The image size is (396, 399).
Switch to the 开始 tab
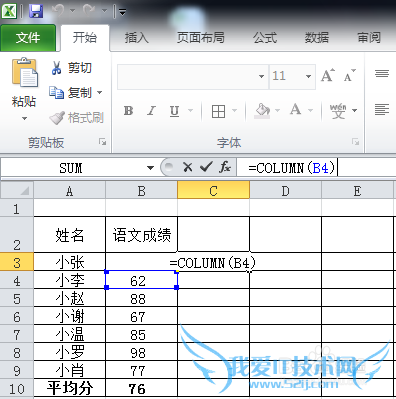tap(85, 38)
